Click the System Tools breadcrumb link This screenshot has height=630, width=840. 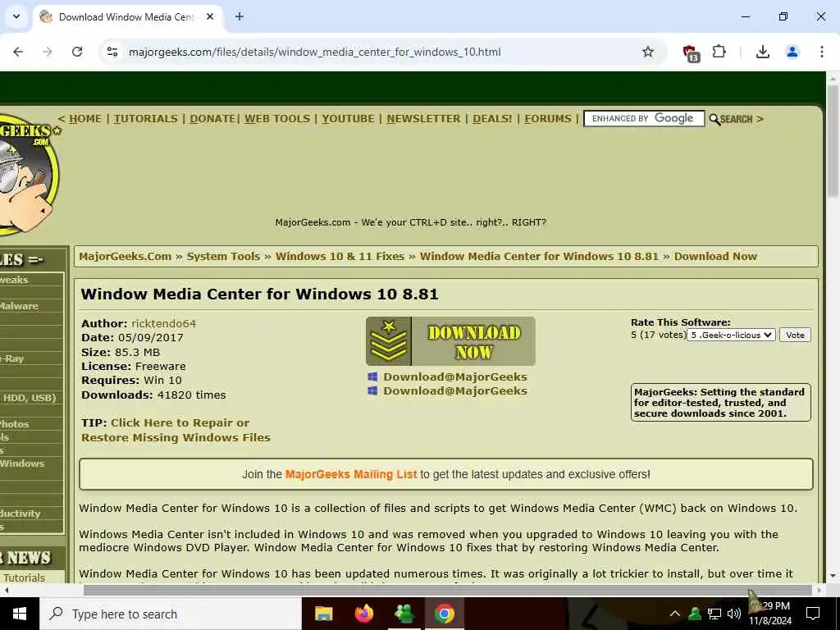[223, 256]
